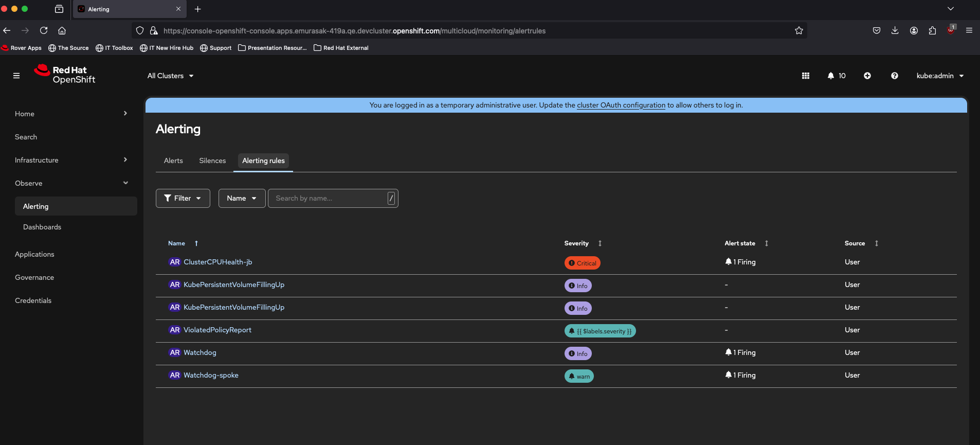
Task: Switch to the Silences tab
Action: 212,161
